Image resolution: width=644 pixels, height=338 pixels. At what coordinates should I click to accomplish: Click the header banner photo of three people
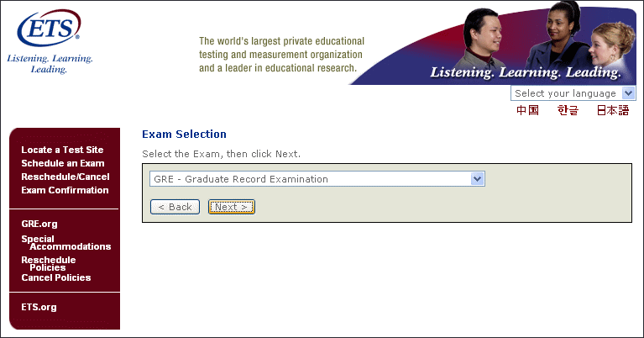pos(493,43)
